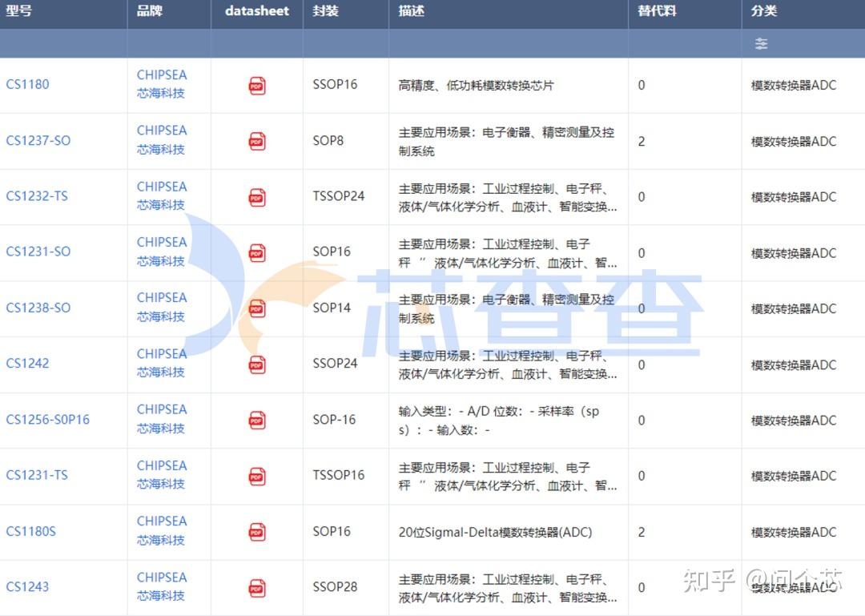
Task: Open the PDF datasheet for CS1237-SO
Action: pos(256,140)
